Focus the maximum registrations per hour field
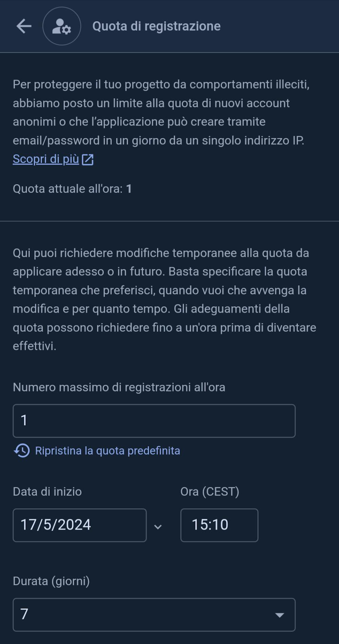Viewport: 339px width, 644px height. point(154,421)
